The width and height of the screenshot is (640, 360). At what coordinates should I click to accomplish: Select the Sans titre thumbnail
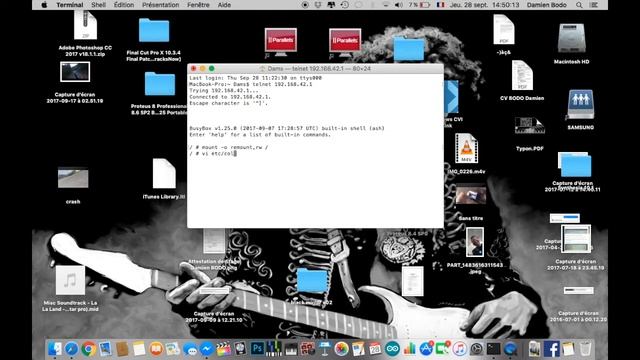tap(471, 195)
